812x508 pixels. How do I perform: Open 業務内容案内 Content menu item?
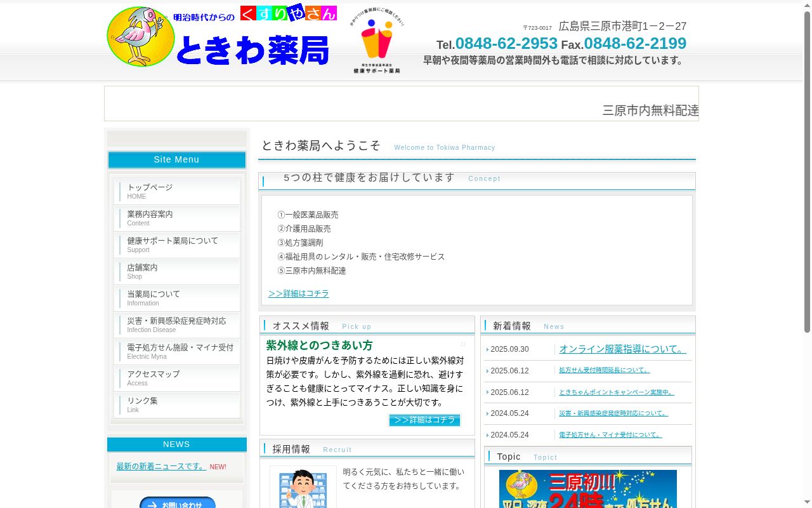point(177,218)
